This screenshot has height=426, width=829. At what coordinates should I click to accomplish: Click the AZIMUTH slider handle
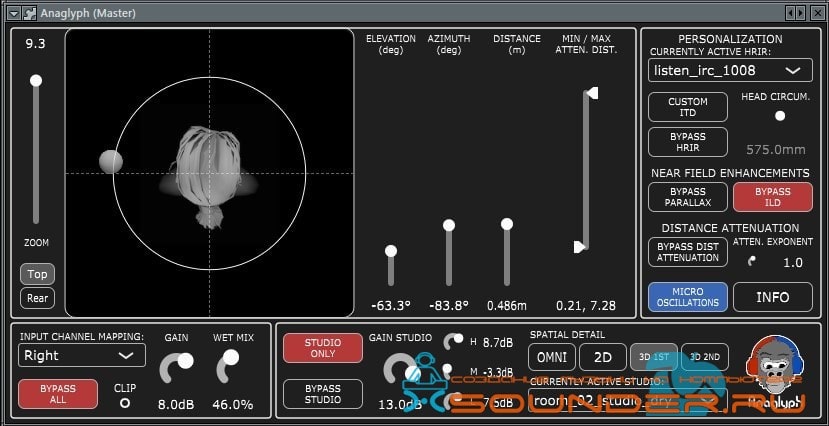click(x=449, y=225)
